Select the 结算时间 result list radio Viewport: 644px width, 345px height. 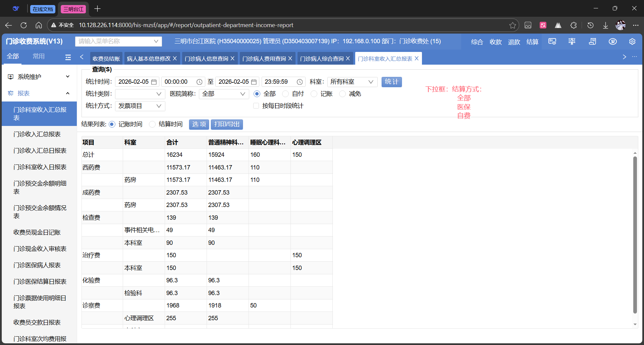[152, 124]
